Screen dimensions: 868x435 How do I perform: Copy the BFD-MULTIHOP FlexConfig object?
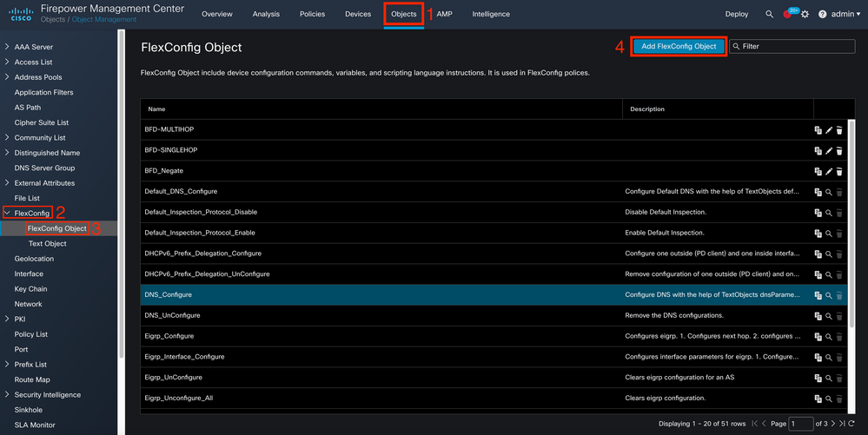pyautogui.click(x=818, y=130)
